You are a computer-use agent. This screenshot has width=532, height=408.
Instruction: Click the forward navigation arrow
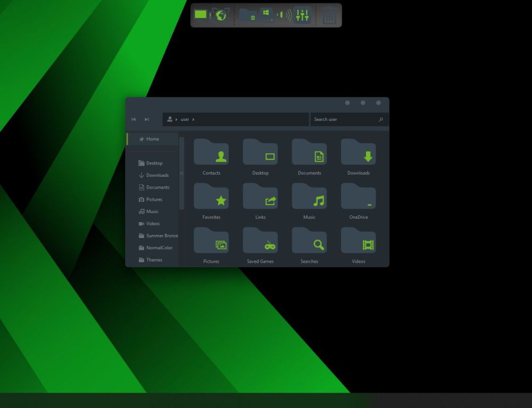tap(147, 119)
